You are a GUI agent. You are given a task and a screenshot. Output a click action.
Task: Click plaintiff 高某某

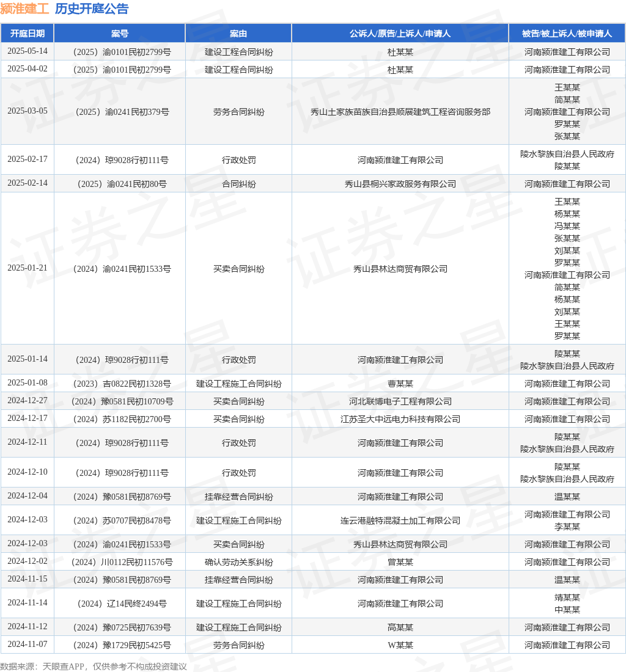click(400, 627)
